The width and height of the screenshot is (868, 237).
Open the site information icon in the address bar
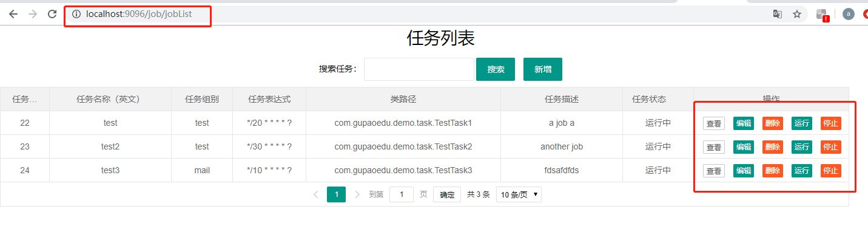pyautogui.click(x=76, y=14)
